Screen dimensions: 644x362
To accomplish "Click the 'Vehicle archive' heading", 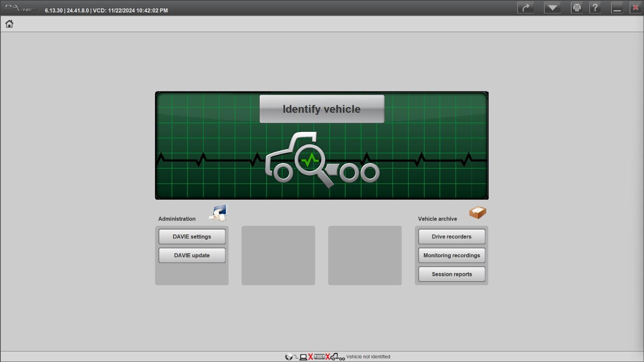I will click(438, 219).
